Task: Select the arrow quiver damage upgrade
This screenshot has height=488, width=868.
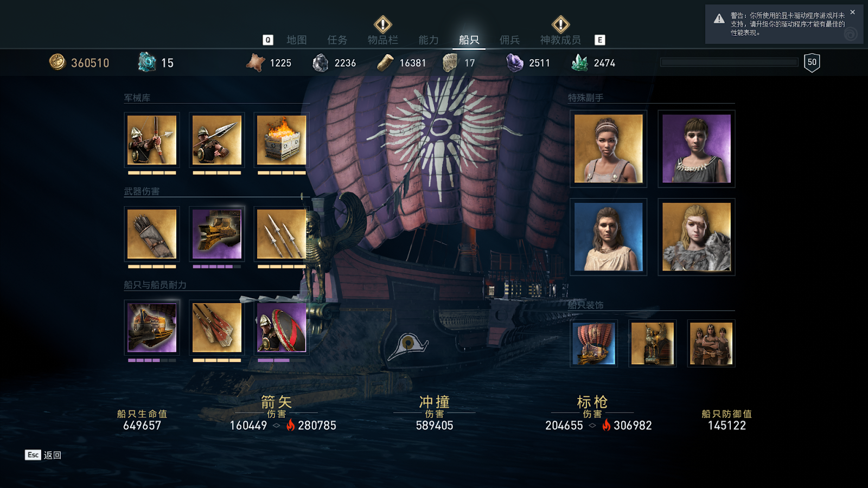Action: point(152,234)
